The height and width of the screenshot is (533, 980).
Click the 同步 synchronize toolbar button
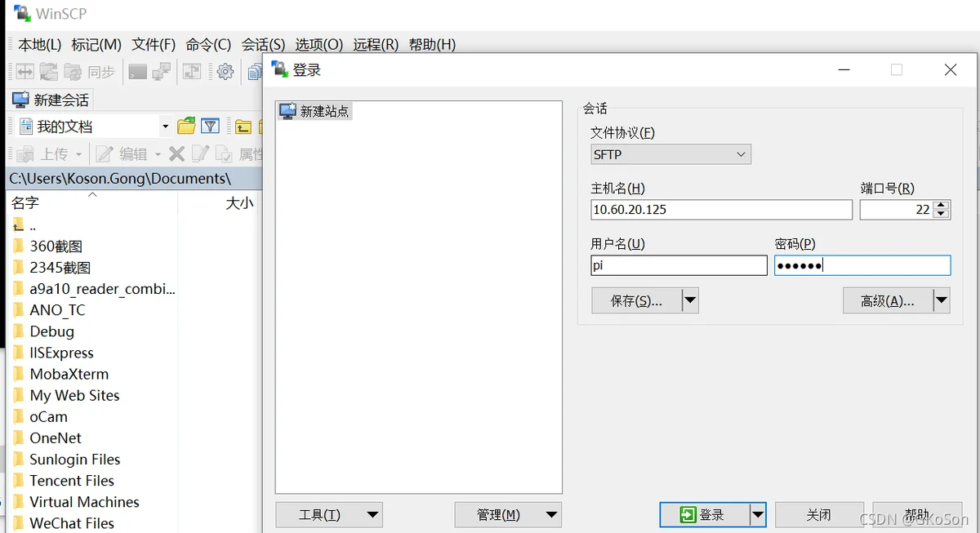(x=90, y=72)
